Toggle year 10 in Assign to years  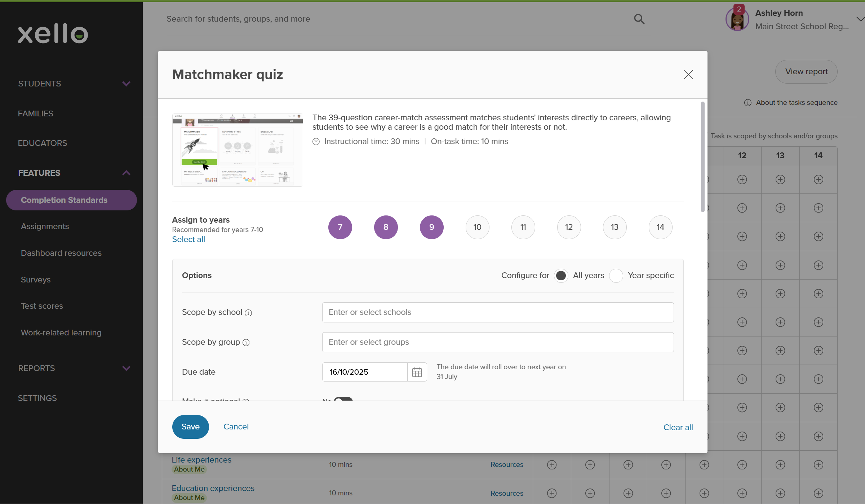(477, 227)
